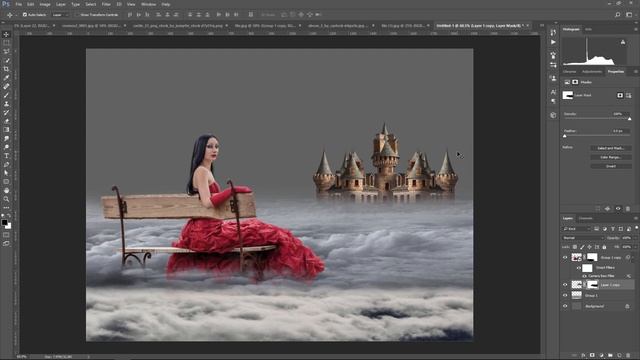Open the Window menu
Screen dimensions: 640x360
click(x=149, y=4)
